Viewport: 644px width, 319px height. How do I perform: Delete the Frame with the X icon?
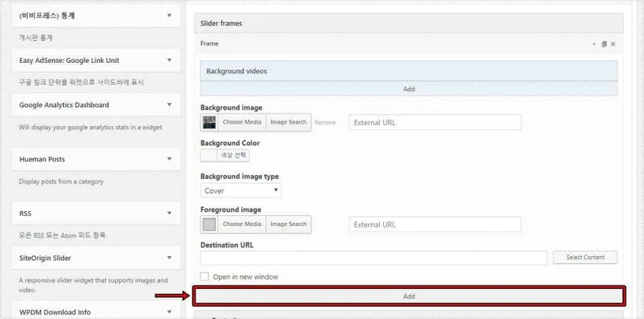[613, 44]
